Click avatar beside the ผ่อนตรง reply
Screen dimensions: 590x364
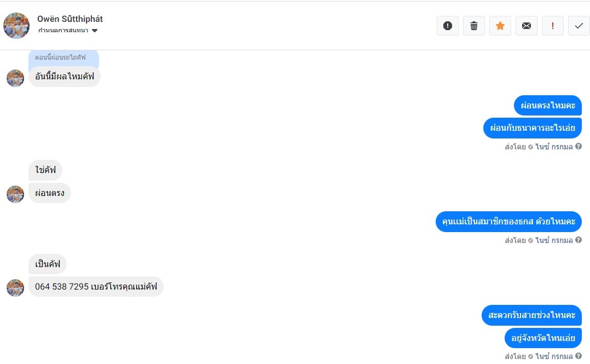15,194
